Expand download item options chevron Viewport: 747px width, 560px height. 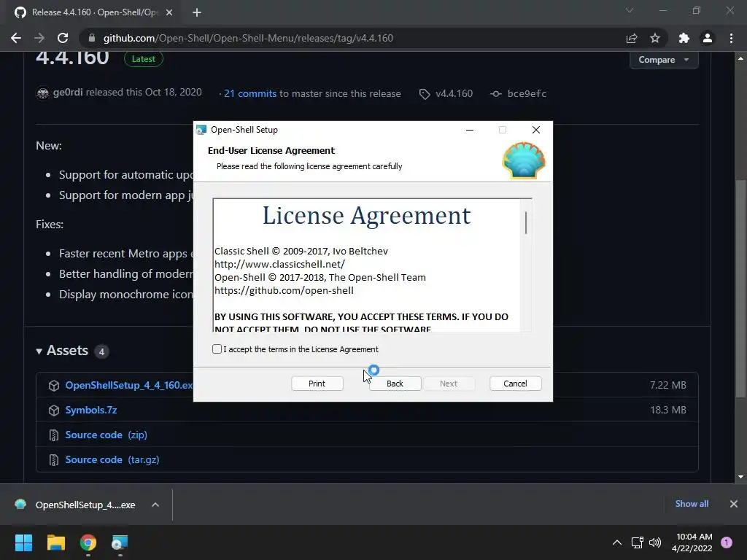click(x=155, y=505)
